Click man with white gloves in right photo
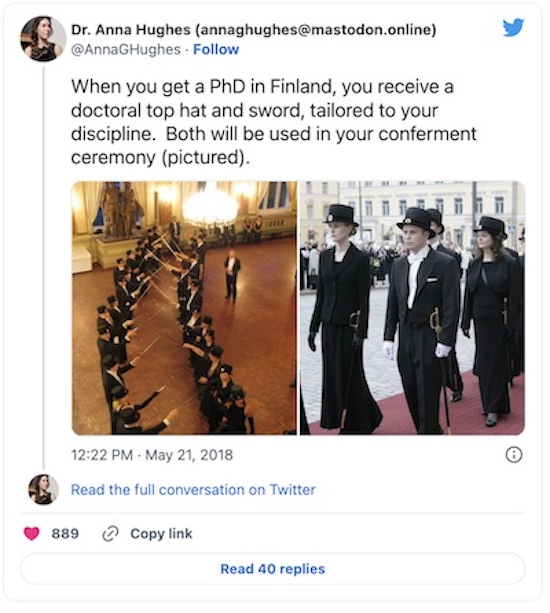Viewport: 550px width, 613px height. (419, 317)
